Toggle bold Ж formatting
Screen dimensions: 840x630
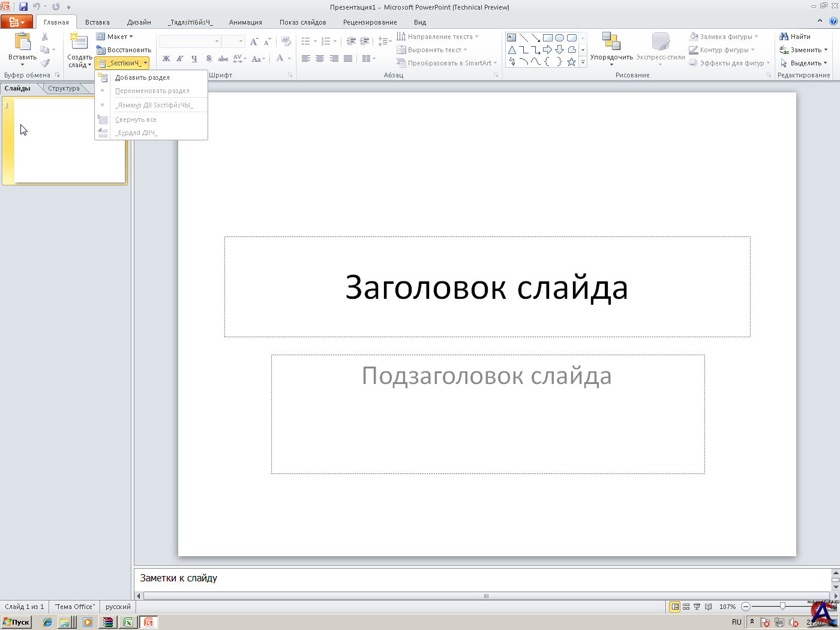coord(166,59)
